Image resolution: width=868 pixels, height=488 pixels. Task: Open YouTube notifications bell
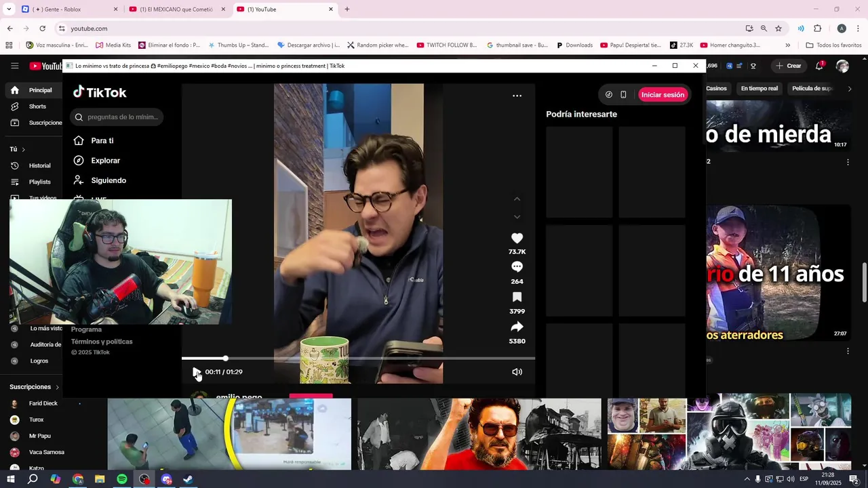point(819,66)
